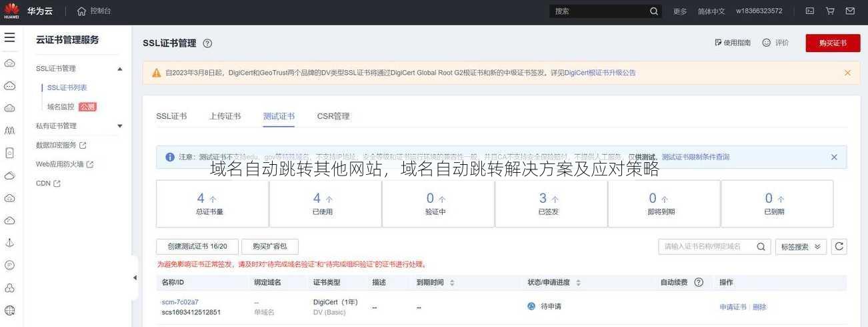868x327 pixels.
Task: Click 创建测试证书 16/20 button
Action: 197,247
